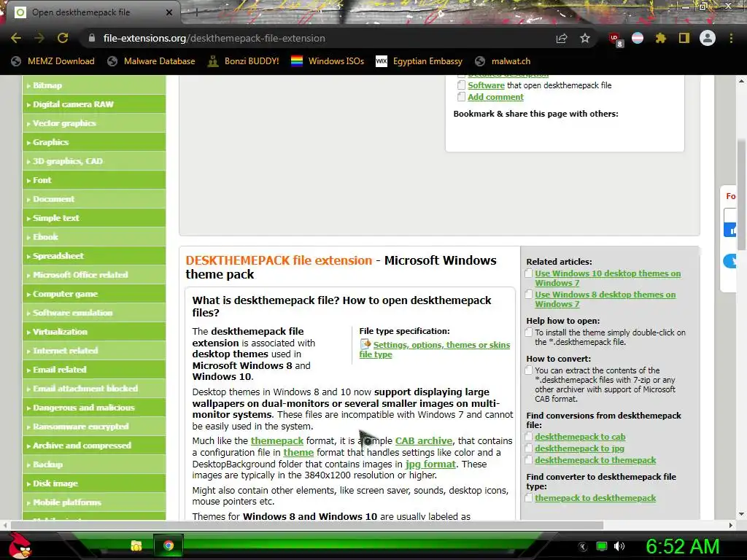Close the Open deskthemepack file tab
747x560 pixels.
pyautogui.click(x=169, y=12)
